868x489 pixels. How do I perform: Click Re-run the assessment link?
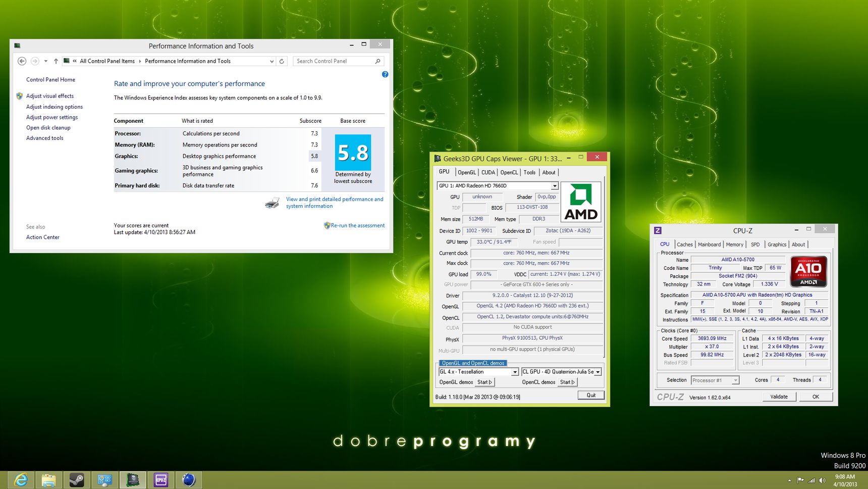click(x=358, y=226)
